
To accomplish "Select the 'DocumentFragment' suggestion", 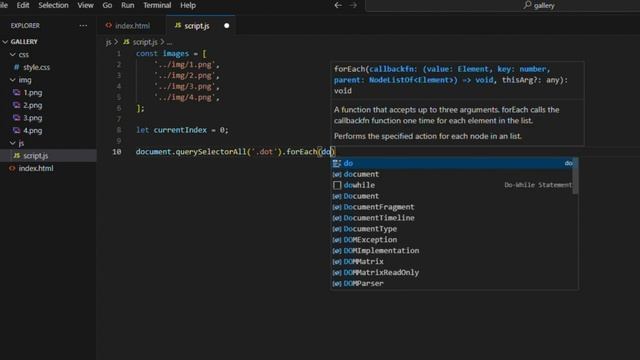I will 452,207.
